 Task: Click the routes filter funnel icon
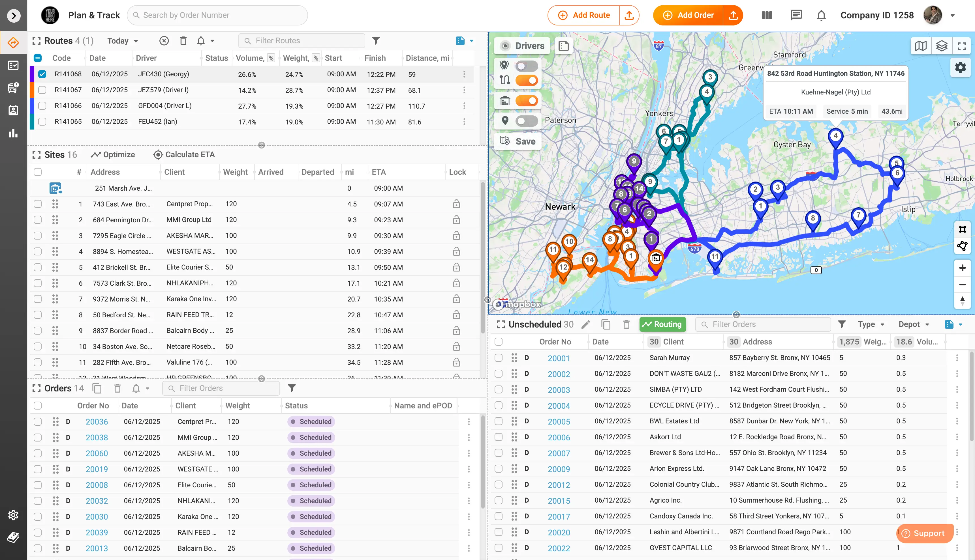click(376, 41)
